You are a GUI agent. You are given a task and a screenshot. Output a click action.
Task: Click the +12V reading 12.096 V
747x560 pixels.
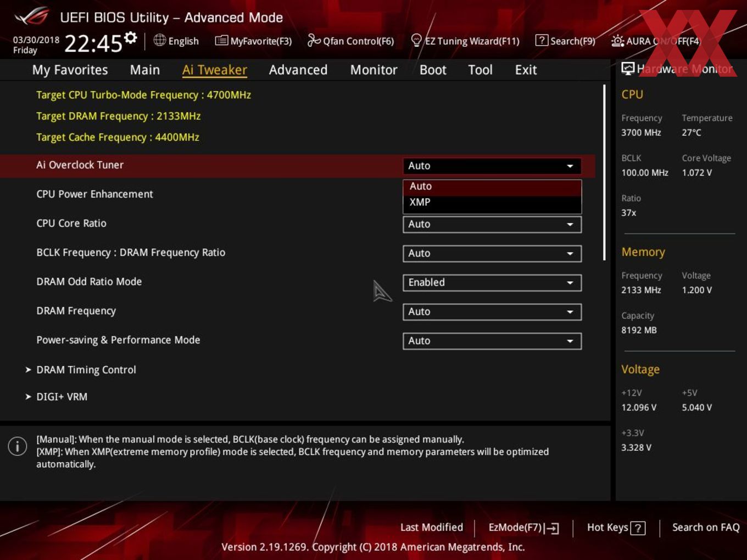tap(639, 407)
